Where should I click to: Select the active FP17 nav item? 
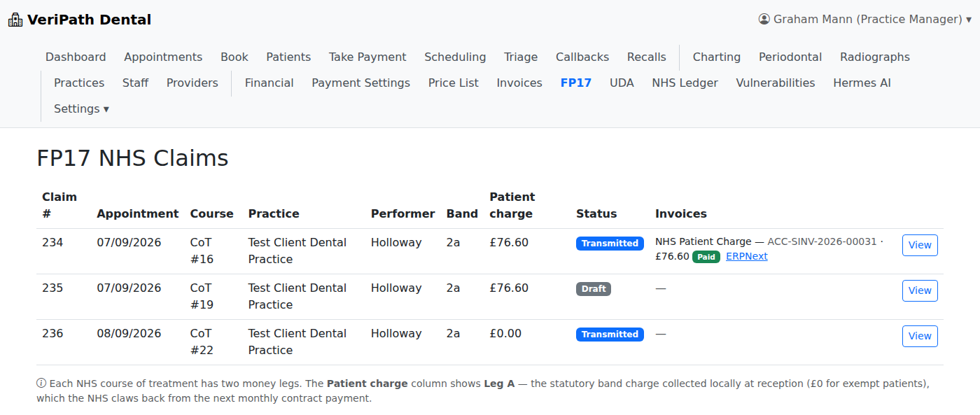[x=576, y=83]
